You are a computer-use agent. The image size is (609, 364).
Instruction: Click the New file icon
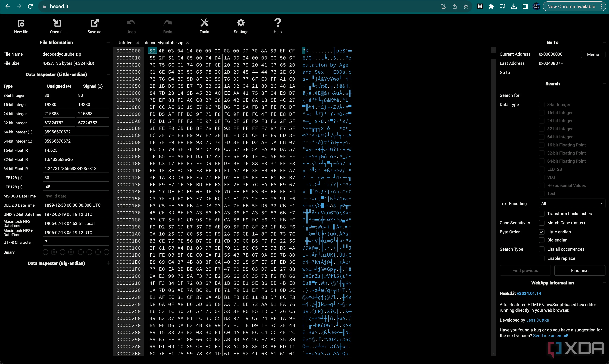click(x=21, y=24)
